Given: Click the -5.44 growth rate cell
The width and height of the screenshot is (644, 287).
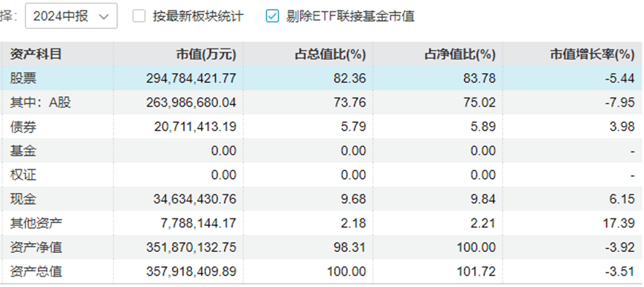Looking at the screenshot, I should [x=619, y=78].
